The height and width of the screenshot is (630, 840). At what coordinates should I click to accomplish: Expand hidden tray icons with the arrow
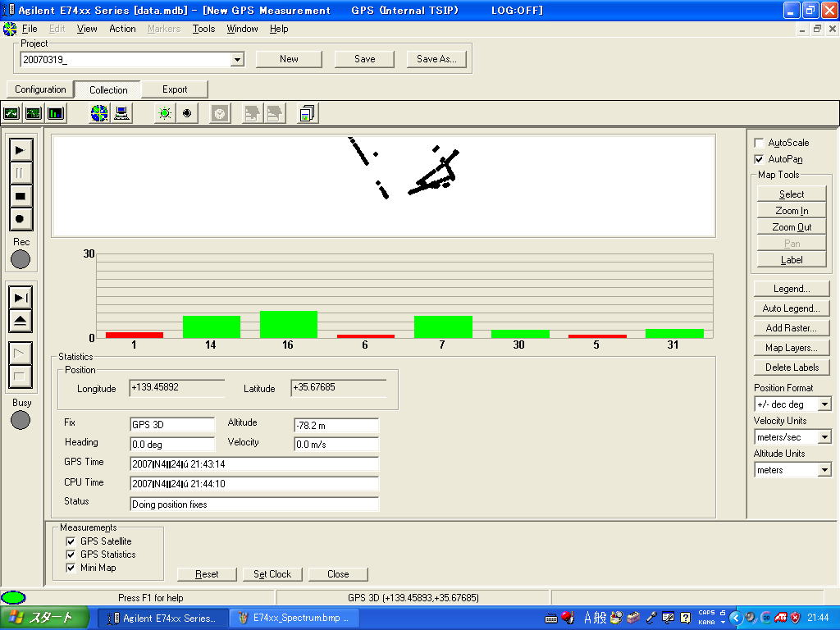click(x=735, y=618)
